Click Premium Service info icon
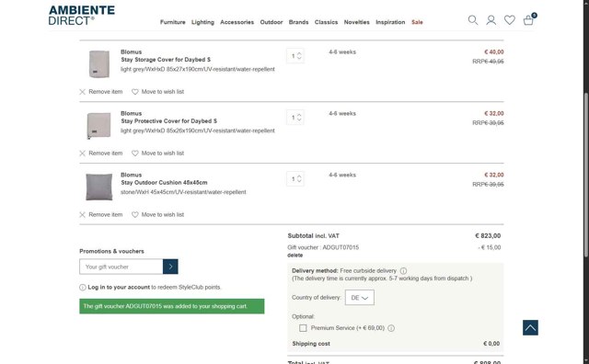This screenshot has height=364, width=589. click(391, 328)
